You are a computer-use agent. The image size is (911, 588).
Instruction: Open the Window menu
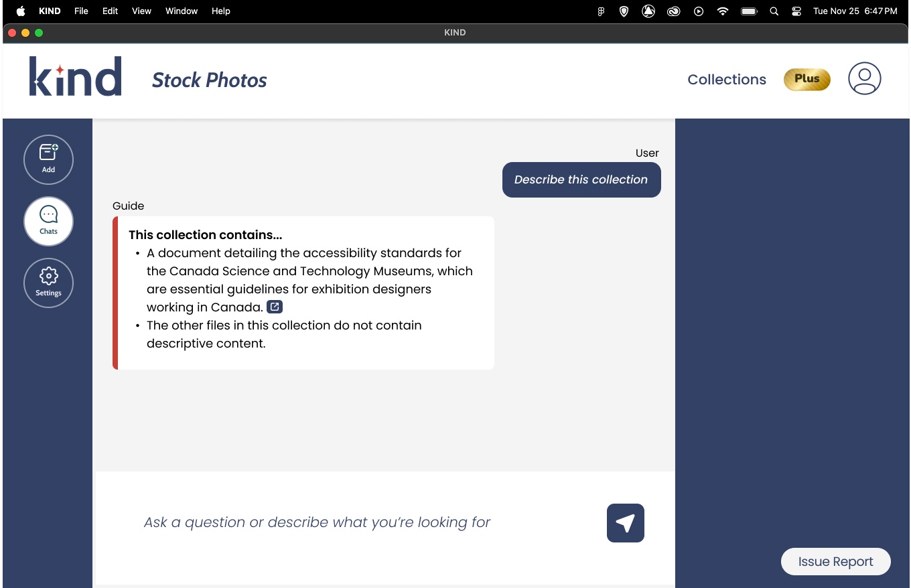coord(181,11)
